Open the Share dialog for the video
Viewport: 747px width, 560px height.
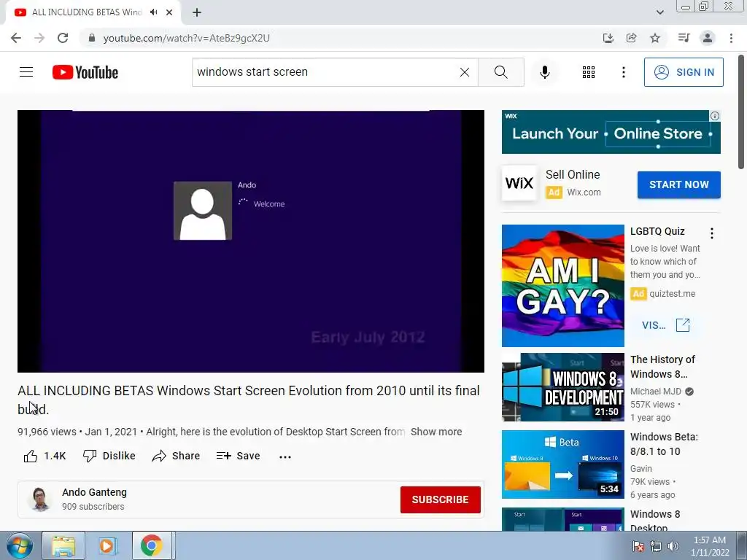pos(176,456)
